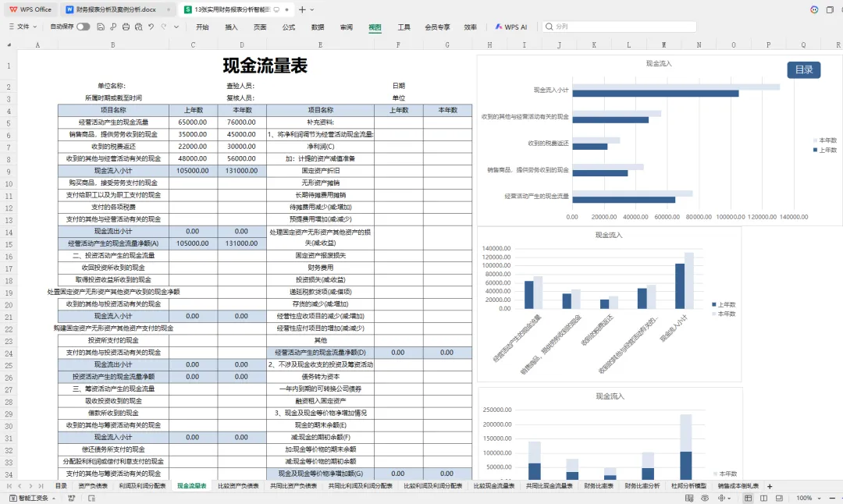The width and height of the screenshot is (843, 504).
Task: Click the WPS Office home logo
Action: [x=30, y=9]
